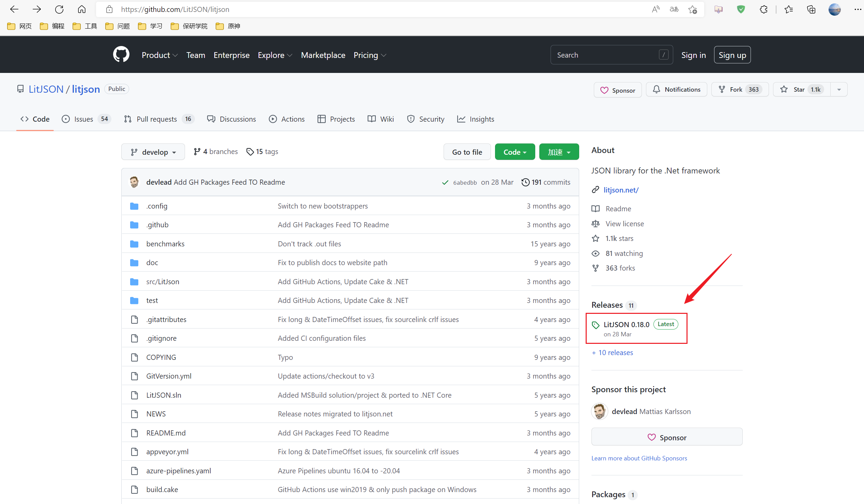Click the Sponsor heart button at top
Image resolution: width=864 pixels, height=504 pixels.
coord(617,90)
